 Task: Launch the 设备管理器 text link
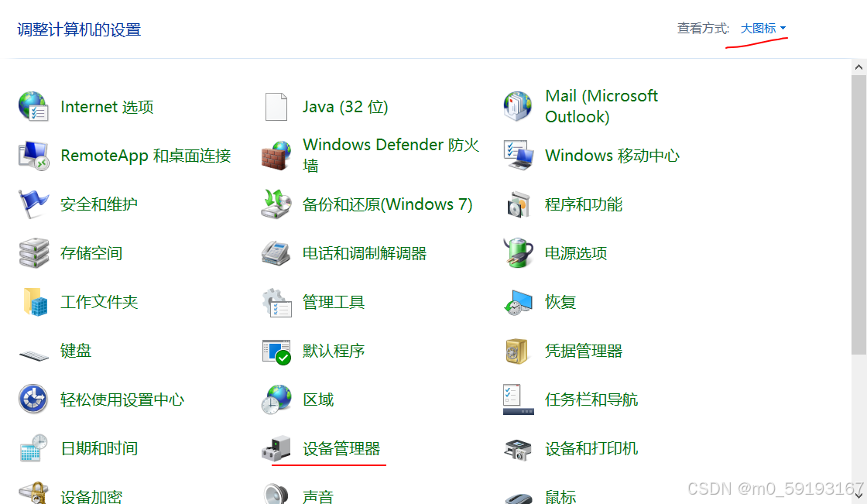[x=341, y=448]
